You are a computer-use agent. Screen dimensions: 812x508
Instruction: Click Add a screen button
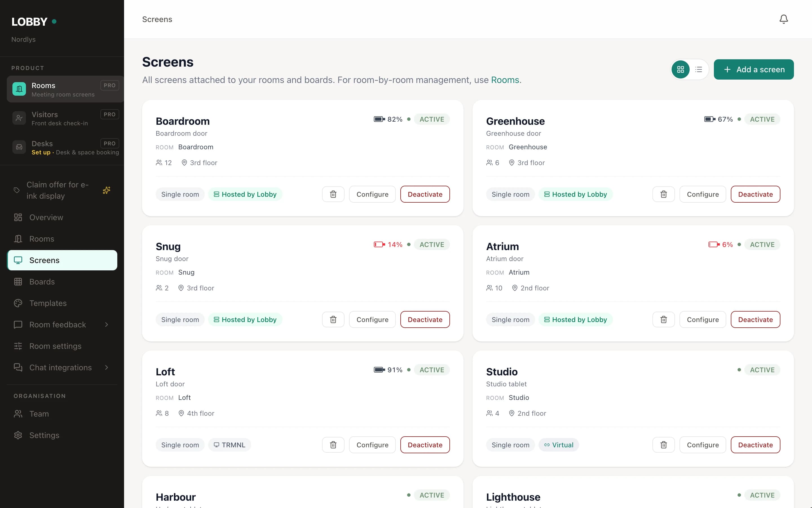coord(754,69)
